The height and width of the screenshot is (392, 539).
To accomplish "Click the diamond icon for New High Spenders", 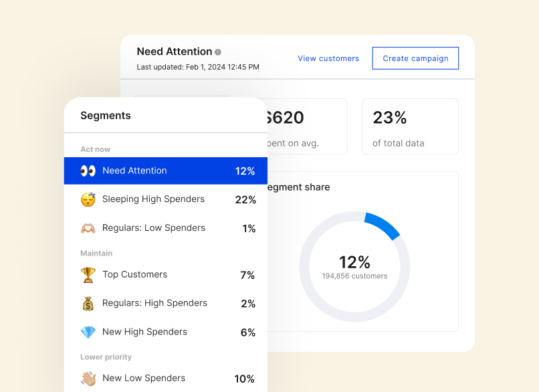I will click(88, 332).
